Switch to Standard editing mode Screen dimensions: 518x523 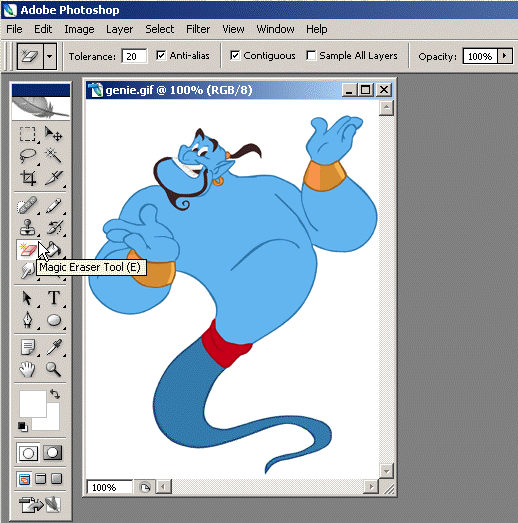pyautogui.click(x=28, y=453)
